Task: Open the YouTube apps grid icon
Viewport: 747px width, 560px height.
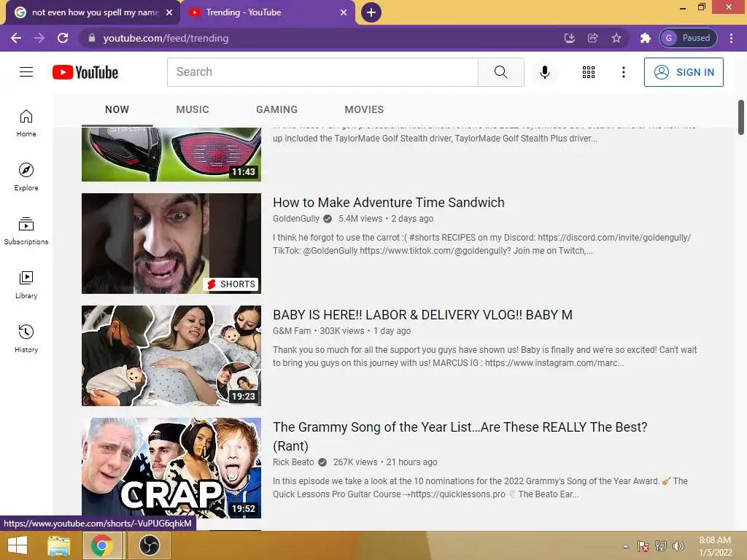Action: pos(589,72)
